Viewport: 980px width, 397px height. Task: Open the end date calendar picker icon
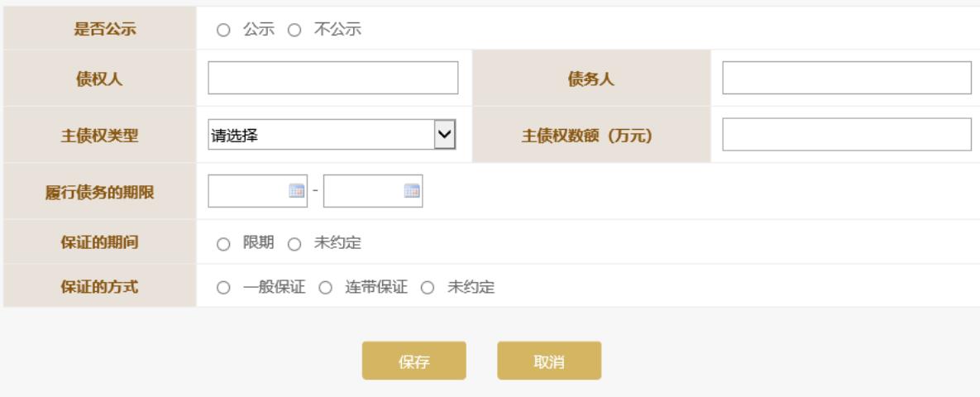pos(410,191)
